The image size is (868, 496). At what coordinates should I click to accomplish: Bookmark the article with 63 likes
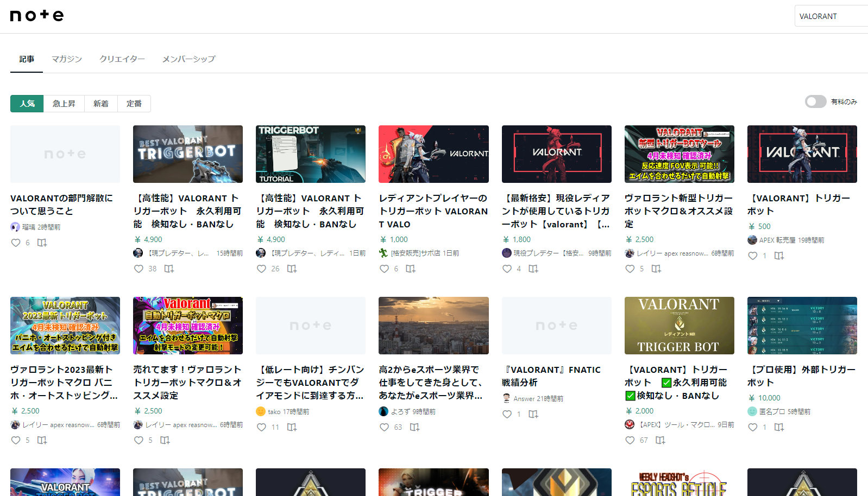[414, 427]
